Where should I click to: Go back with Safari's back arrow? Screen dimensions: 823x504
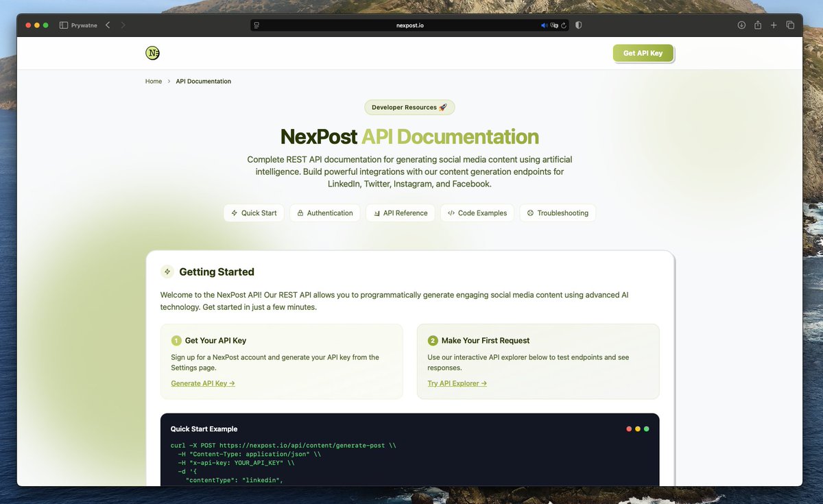108,25
